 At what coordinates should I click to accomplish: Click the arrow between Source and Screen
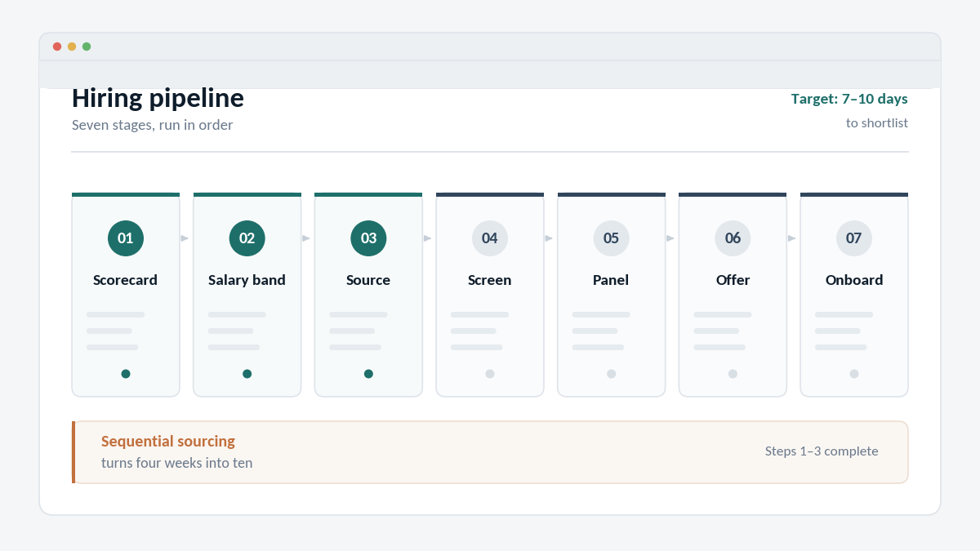(428, 238)
